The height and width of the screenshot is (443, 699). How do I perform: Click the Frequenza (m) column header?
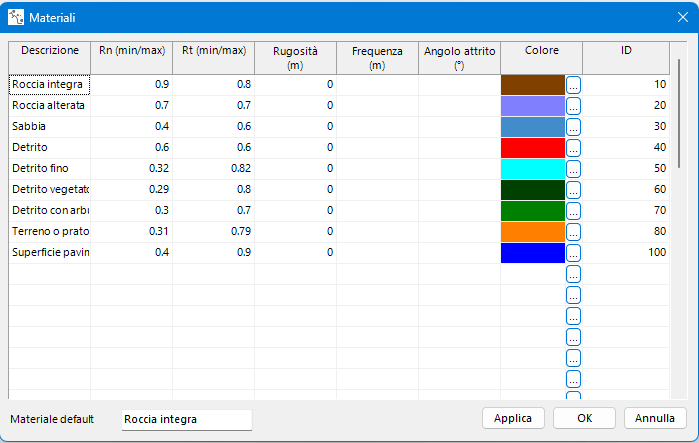tap(378, 58)
